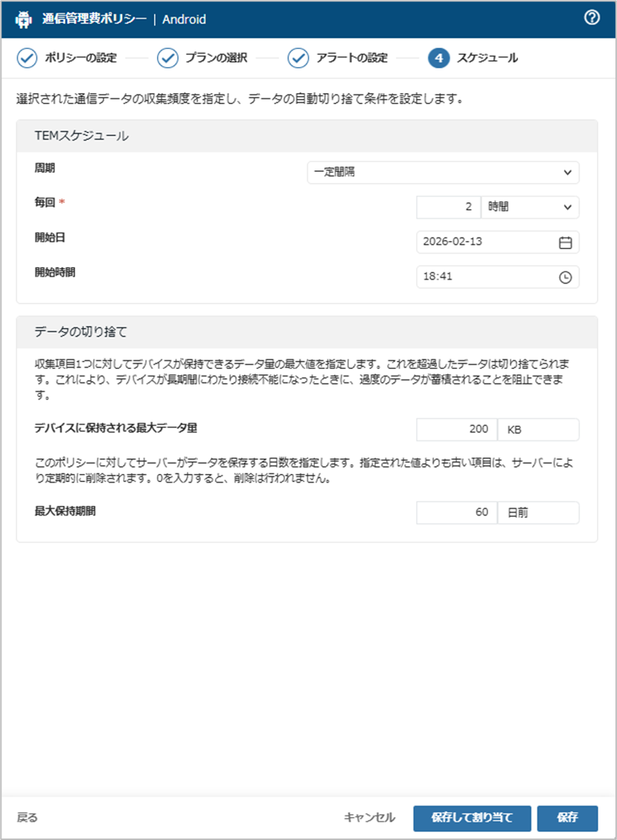Go to the ポリシーの設定 step
This screenshot has height=840, width=617.
click(x=80, y=58)
